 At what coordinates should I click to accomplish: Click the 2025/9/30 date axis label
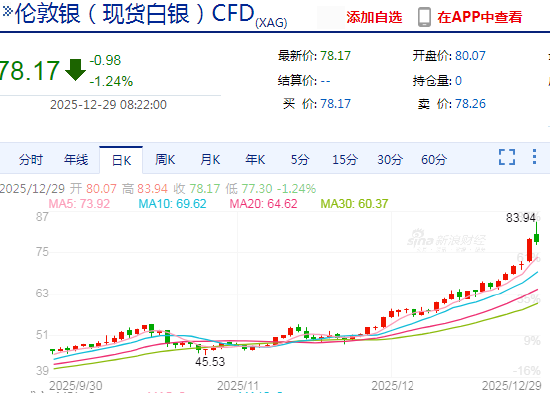(x=75, y=385)
